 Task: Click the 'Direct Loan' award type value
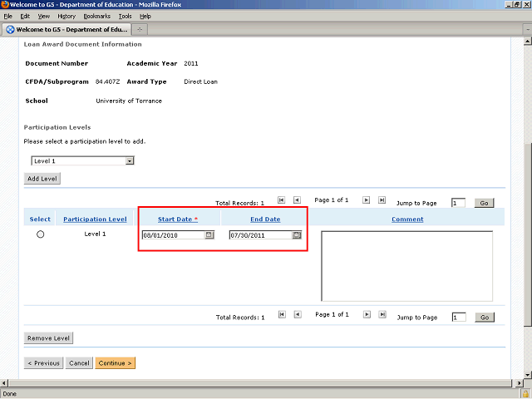pyautogui.click(x=201, y=81)
